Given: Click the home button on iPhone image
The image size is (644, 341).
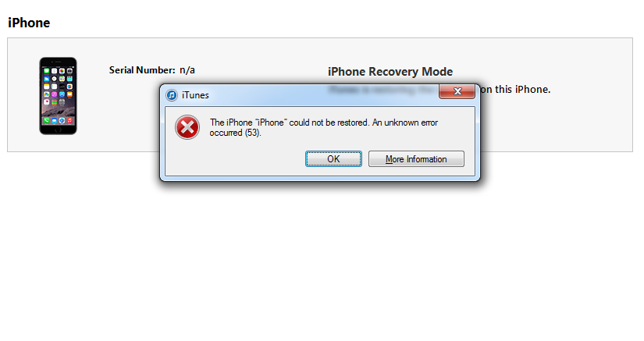Looking at the screenshot, I should 58,130.
